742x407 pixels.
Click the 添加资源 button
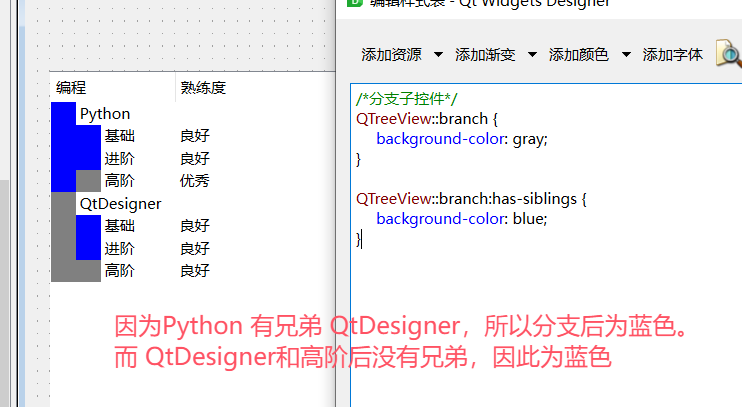[391, 55]
